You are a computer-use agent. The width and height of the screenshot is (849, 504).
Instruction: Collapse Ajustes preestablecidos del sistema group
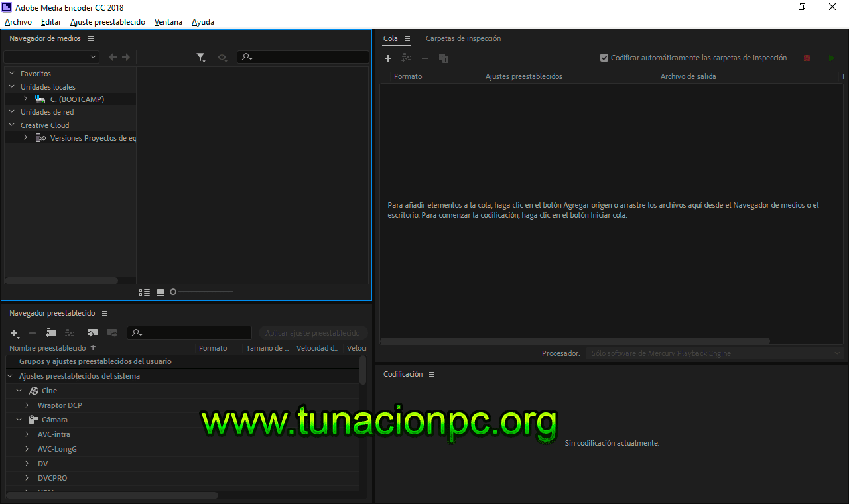point(10,376)
